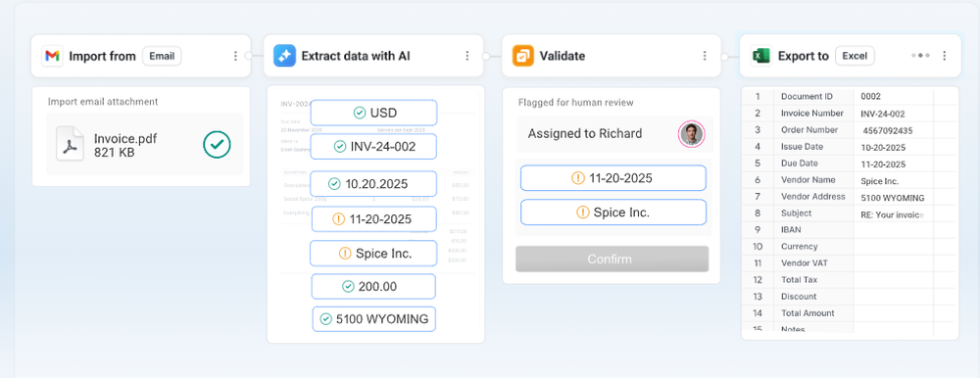Select the Spice Inc. field in Validate panel
This screenshot has width=980, height=378.
[x=613, y=213]
